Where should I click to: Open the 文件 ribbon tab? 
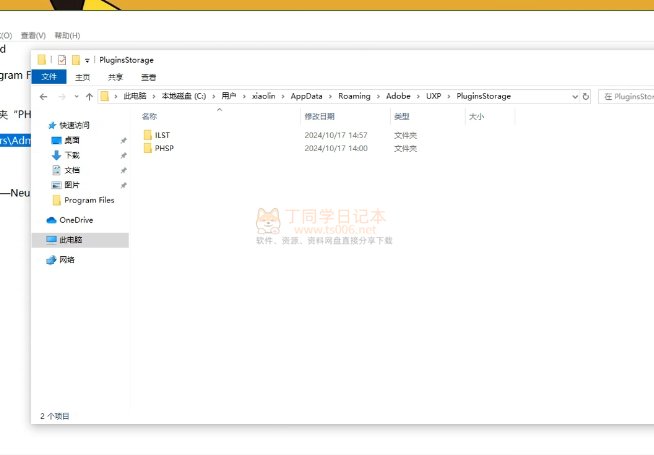coord(49,77)
